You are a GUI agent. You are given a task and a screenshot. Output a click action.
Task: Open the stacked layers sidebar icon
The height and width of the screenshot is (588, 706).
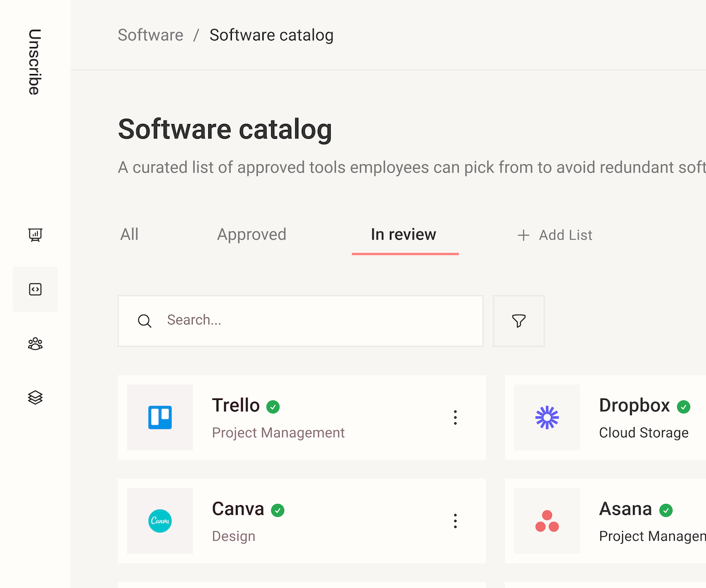[x=35, y=397]
